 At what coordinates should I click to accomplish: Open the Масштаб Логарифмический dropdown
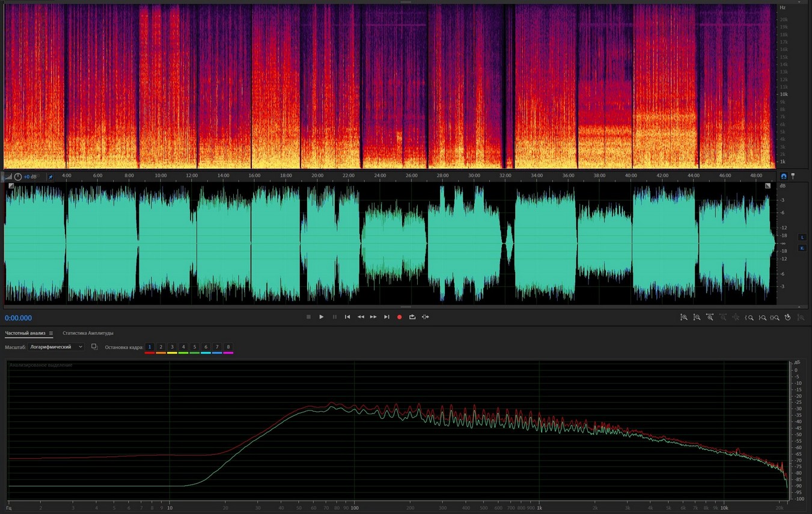point(56,347)
